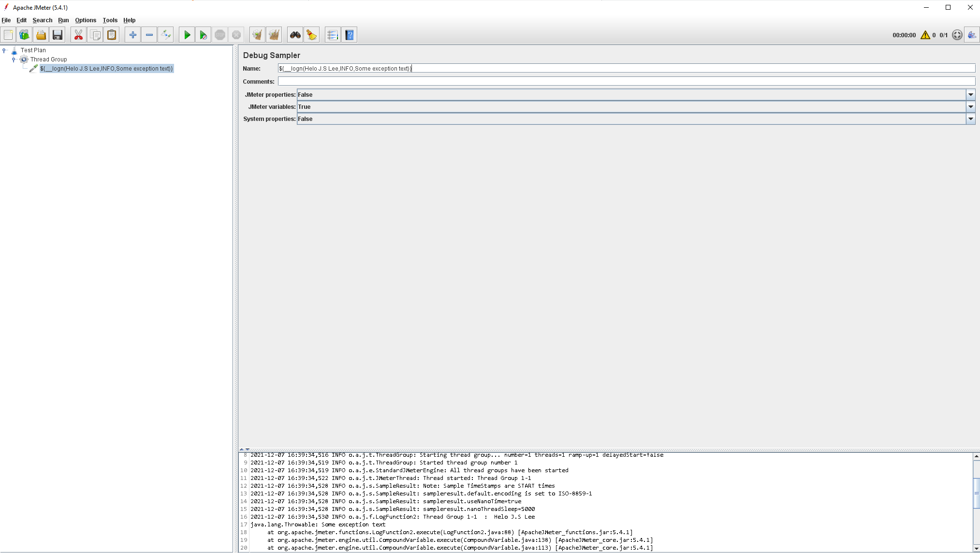Click the Save floppy disk icon

point(58,35)
